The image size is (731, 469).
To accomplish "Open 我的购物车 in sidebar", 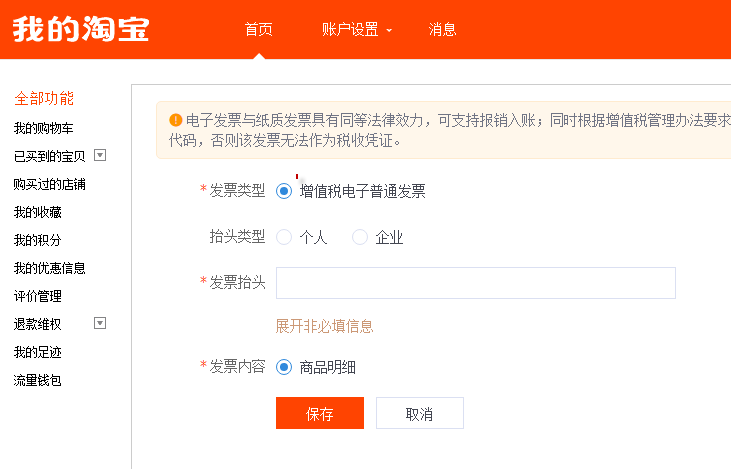I will coord(43,128).
